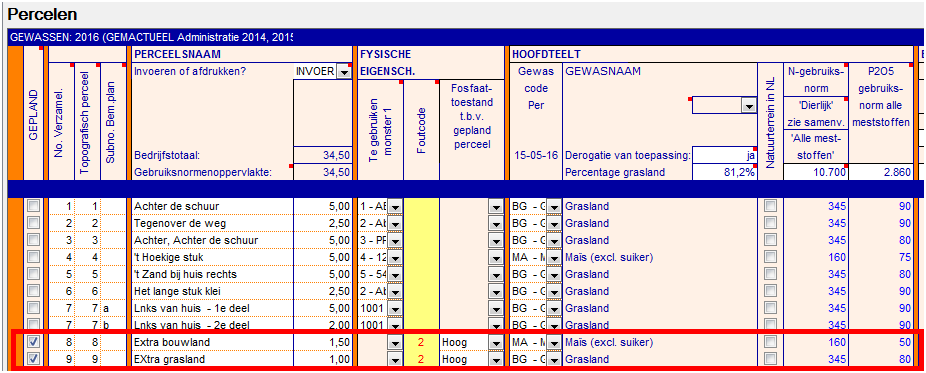Click the Percentage grasland value 81,2%
The width and height of the screenshot is (926, 373).
724,173
